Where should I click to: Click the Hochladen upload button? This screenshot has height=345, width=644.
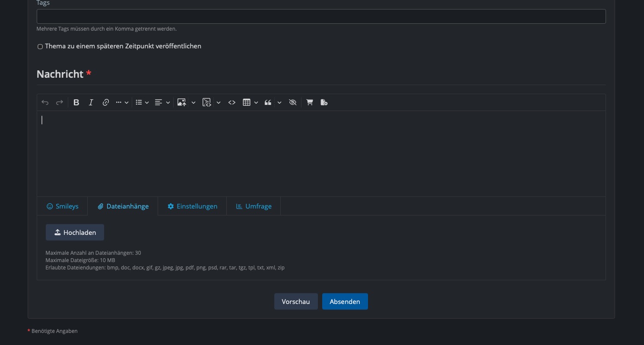click(x=75, y=232)
